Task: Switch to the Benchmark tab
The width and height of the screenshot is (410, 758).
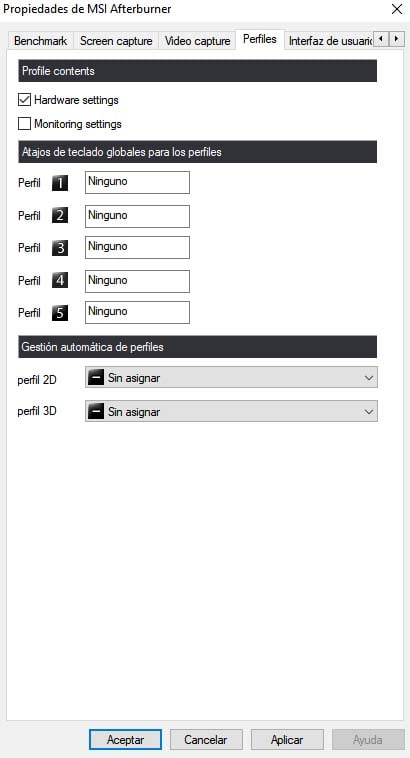Action: (41, 41)
